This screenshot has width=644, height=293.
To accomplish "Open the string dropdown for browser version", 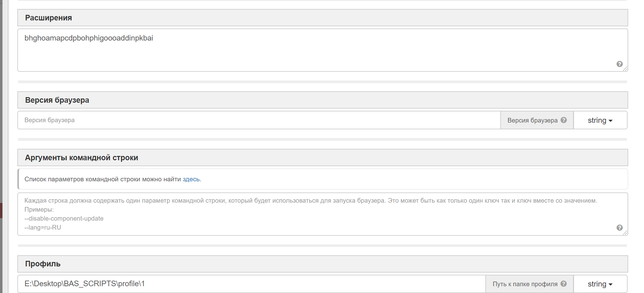I will [x=600, y=120].
